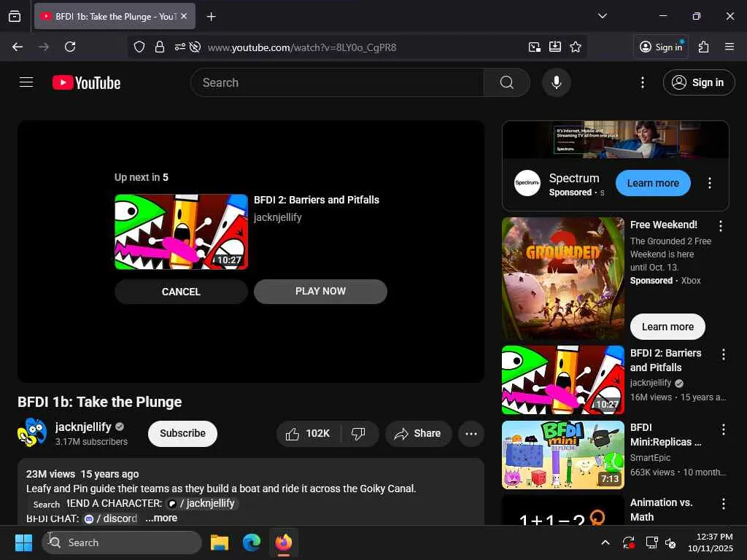Like the video with thumbs up
Image resolution: width=747 pixels, height=560 pixels.
coord(308,433)
